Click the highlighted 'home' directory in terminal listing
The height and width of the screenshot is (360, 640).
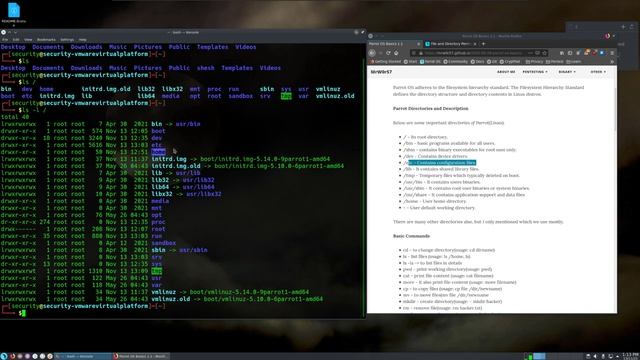(x=158, y=152)
